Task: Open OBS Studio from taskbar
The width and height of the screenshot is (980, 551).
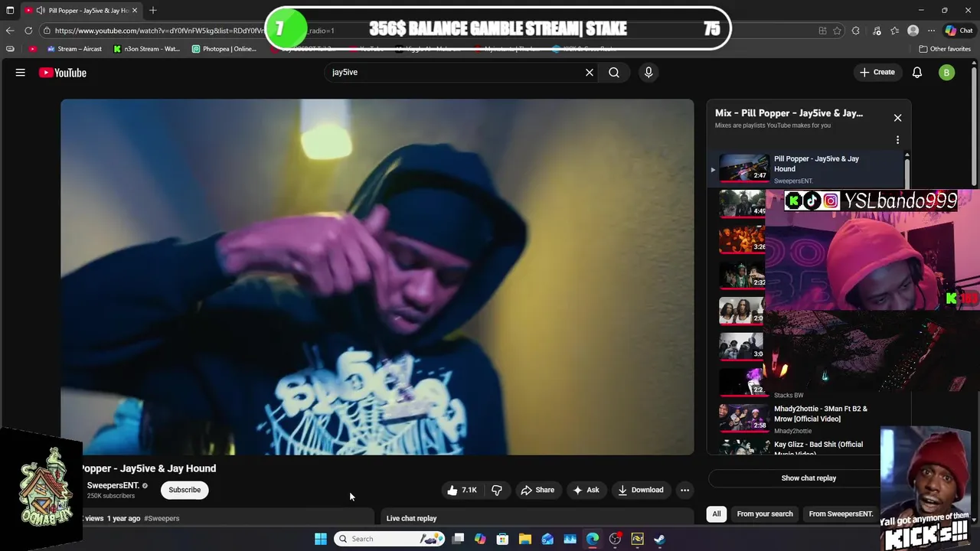Action: coord(615,539)
